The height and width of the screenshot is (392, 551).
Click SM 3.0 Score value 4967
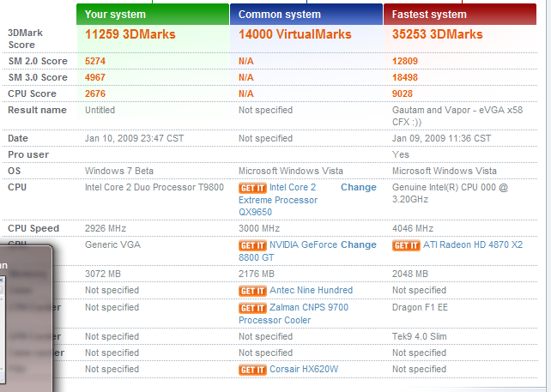point(95,77)
